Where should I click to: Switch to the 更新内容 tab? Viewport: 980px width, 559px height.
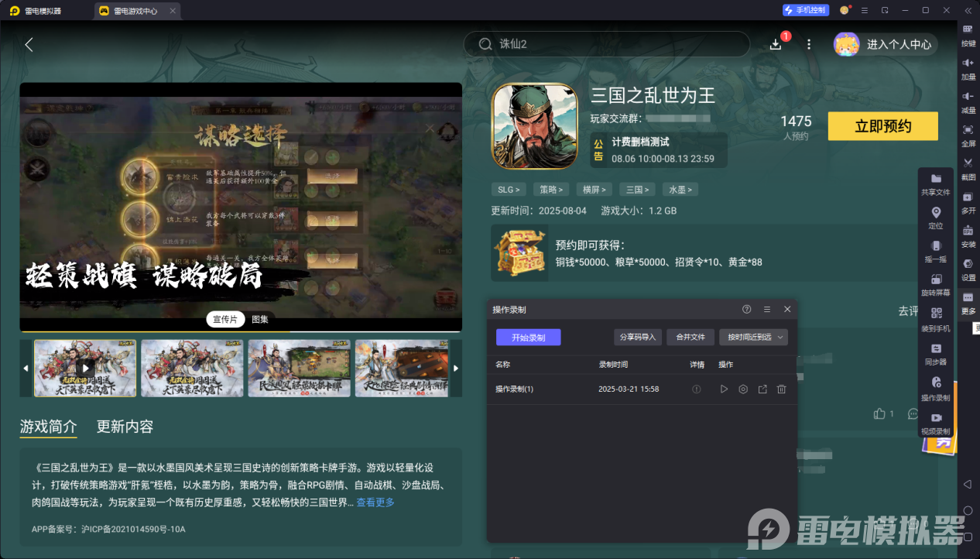(124, 427)
